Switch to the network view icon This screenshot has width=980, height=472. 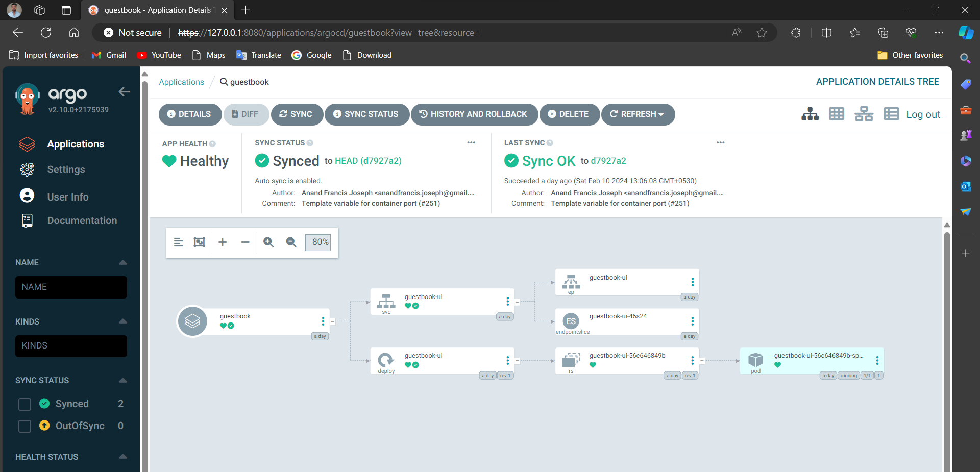pos(864,114)
